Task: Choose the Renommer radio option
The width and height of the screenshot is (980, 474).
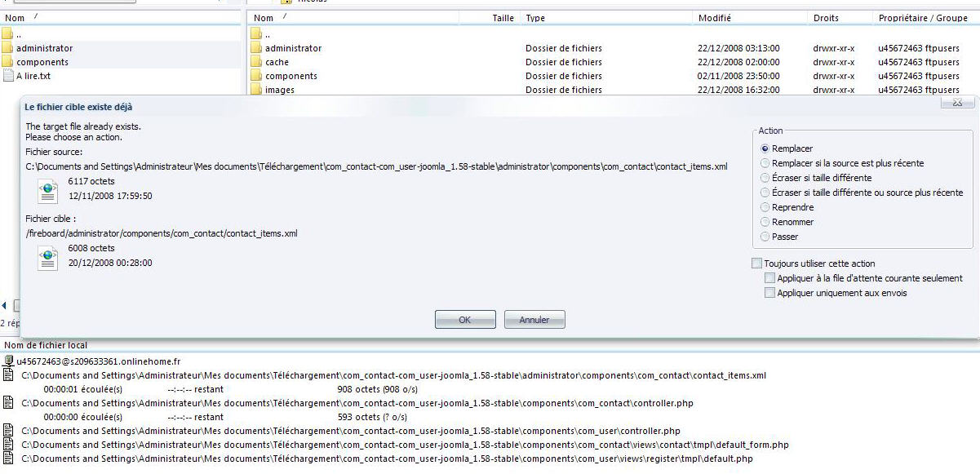Action: click(x=765, y=222)
